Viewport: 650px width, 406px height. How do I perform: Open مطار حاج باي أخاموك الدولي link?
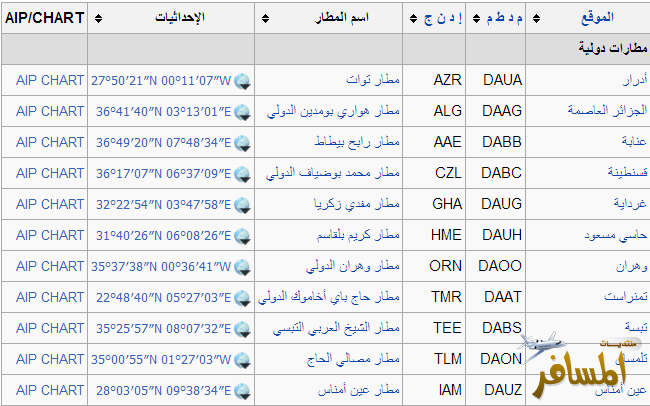click(329, 297)
